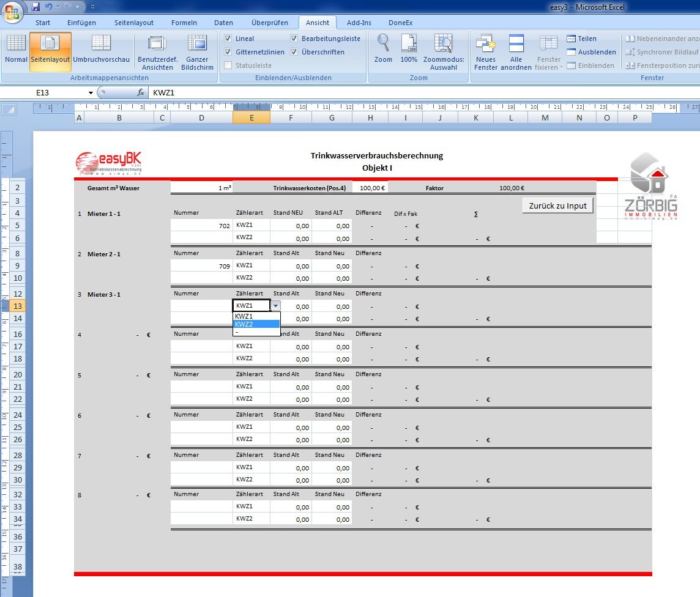Switch to Ganzer Bildschirm mode
This screenshot has height=597, width=700.
[197, 53]
